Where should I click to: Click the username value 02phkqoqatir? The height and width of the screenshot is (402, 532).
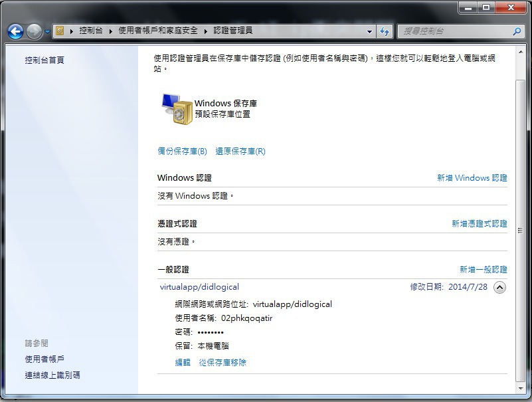click(x=246, y=318)
